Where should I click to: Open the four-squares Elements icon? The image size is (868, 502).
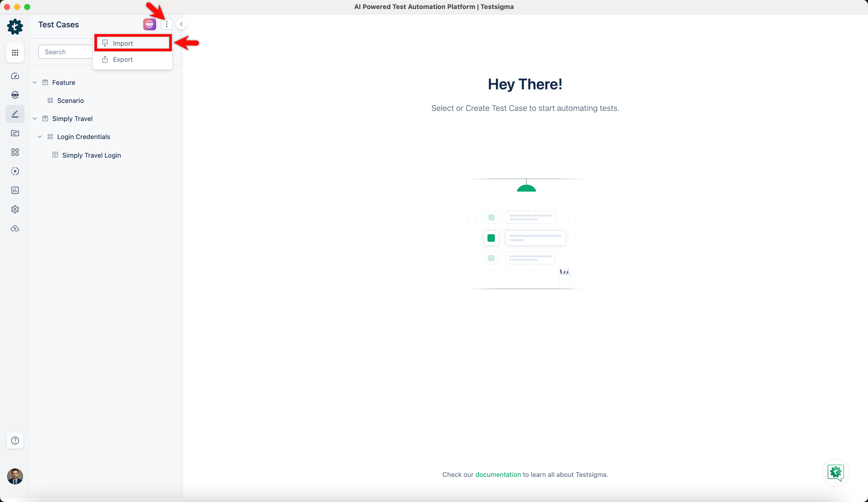coord(15,152)
